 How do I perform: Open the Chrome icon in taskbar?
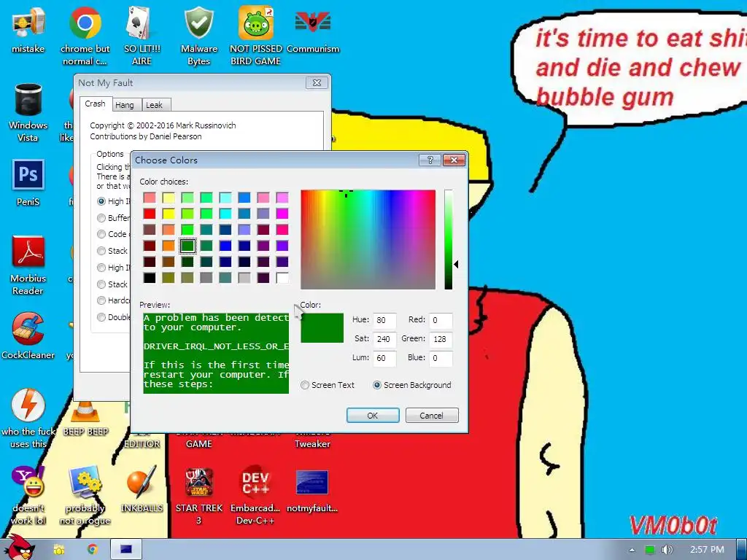point(93,550)
